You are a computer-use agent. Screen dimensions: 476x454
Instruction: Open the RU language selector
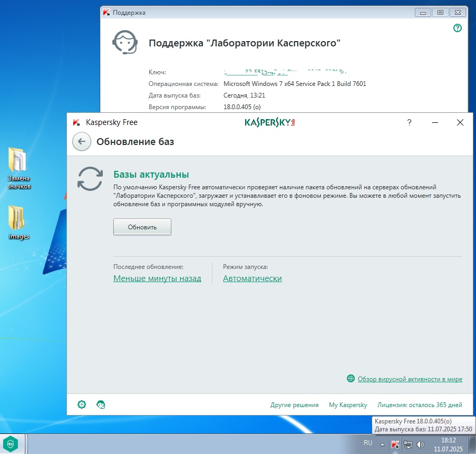[x=368, y=443]
